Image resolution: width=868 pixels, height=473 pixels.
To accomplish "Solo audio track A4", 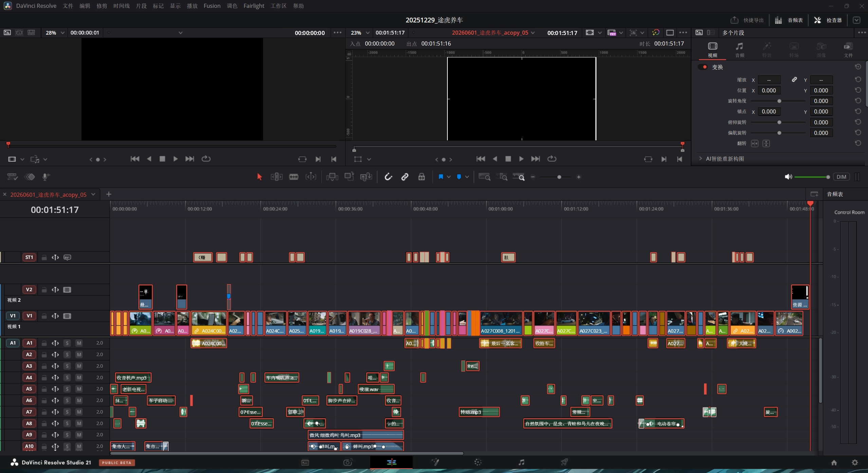I will (x=67, y=378).
